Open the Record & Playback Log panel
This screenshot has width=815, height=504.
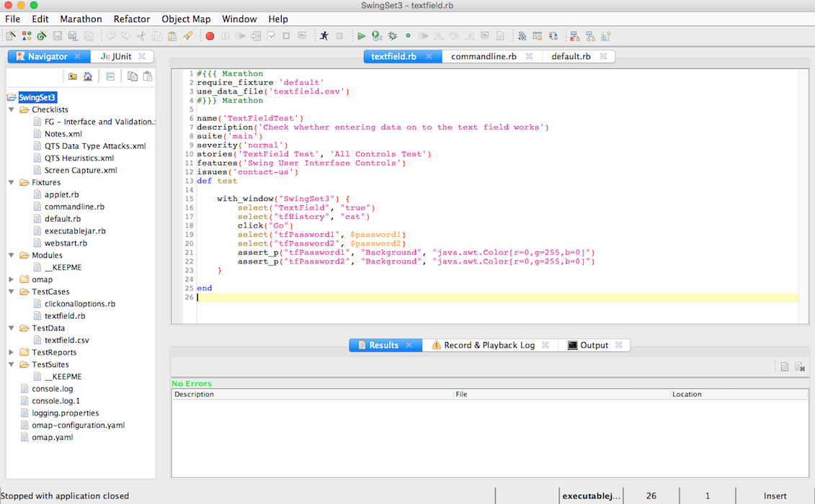point(490,345)
